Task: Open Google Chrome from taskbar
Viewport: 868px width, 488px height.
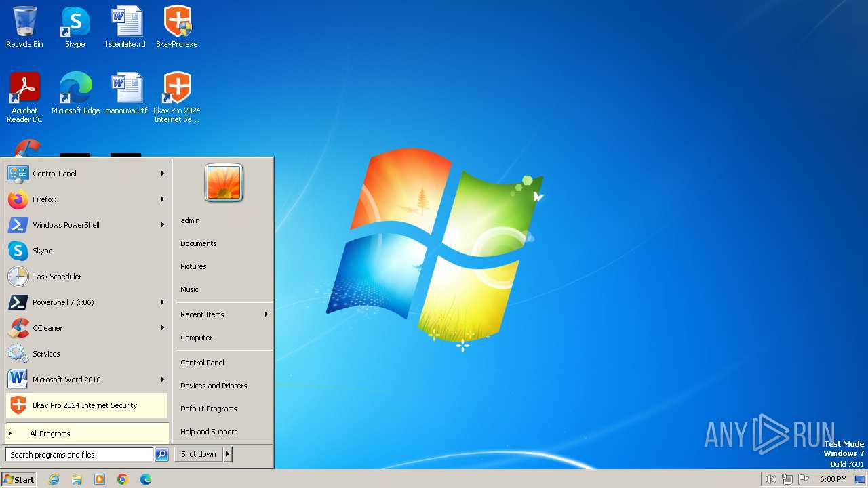Action: coord(123,479)
